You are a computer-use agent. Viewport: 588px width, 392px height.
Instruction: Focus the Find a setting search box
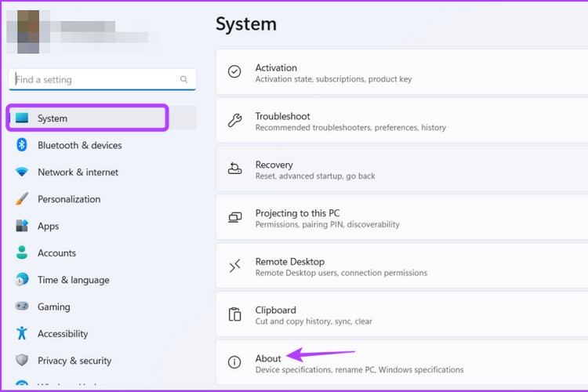click(102, 79)
